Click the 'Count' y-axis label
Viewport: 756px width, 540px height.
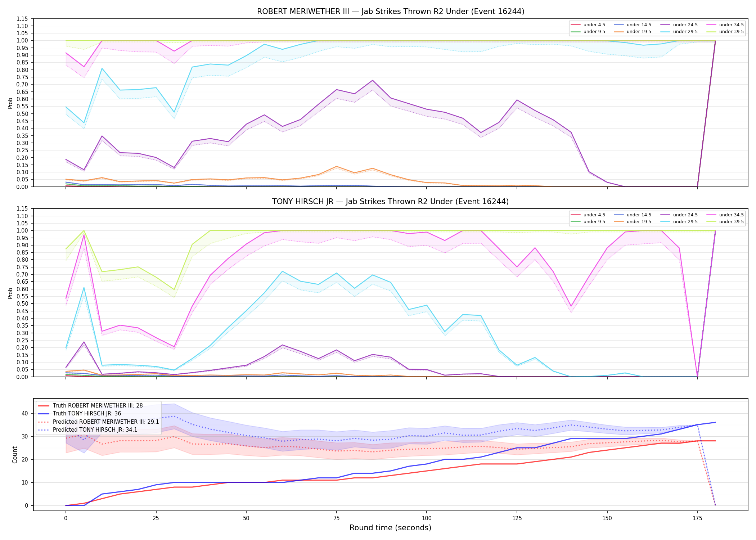click(15, 455)
